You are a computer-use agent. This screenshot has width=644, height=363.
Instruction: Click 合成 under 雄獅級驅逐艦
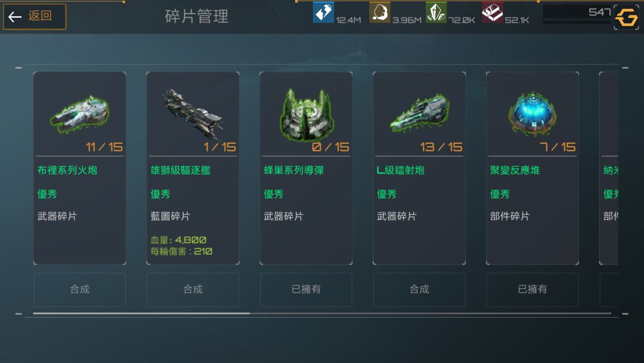193,290
